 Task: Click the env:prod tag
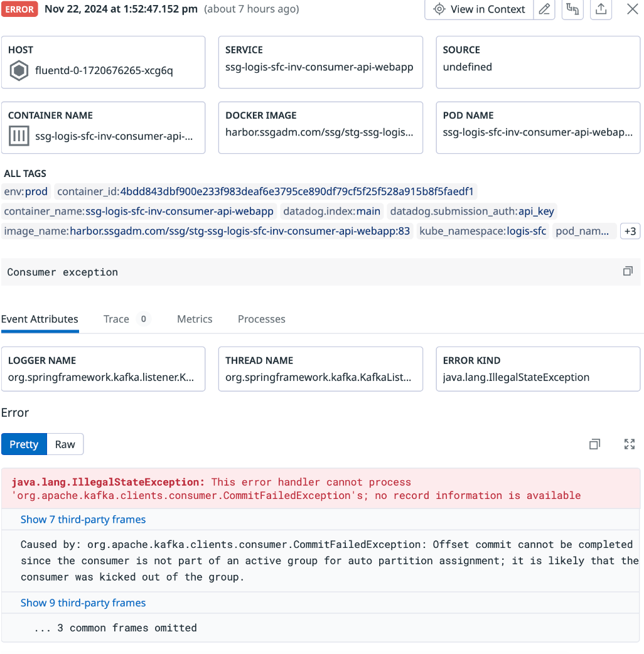coord(26,191)
